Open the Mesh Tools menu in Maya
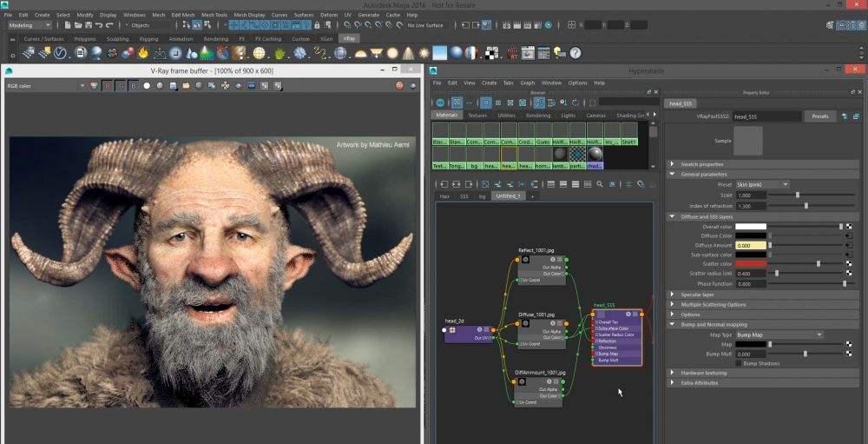The height and width of the screenshot is (444, 868). point(214,15)
